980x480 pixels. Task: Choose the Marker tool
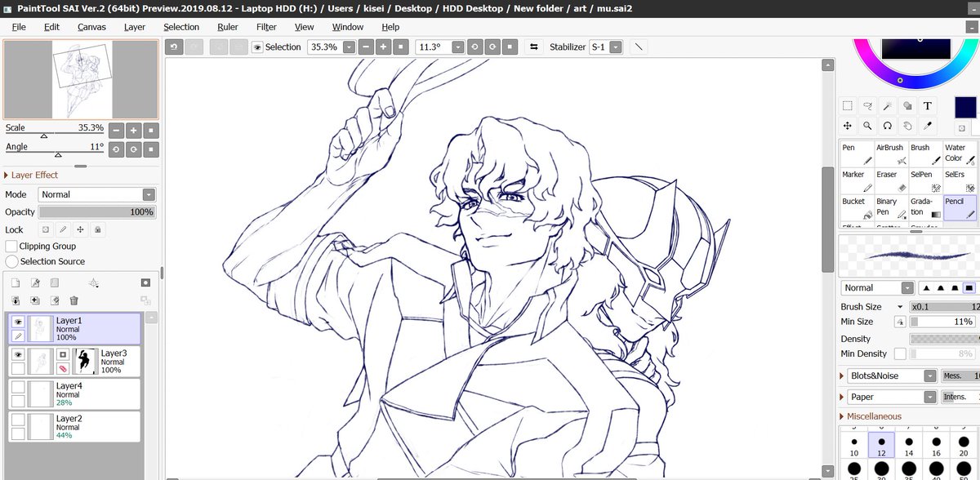click(x=856, y=181)
